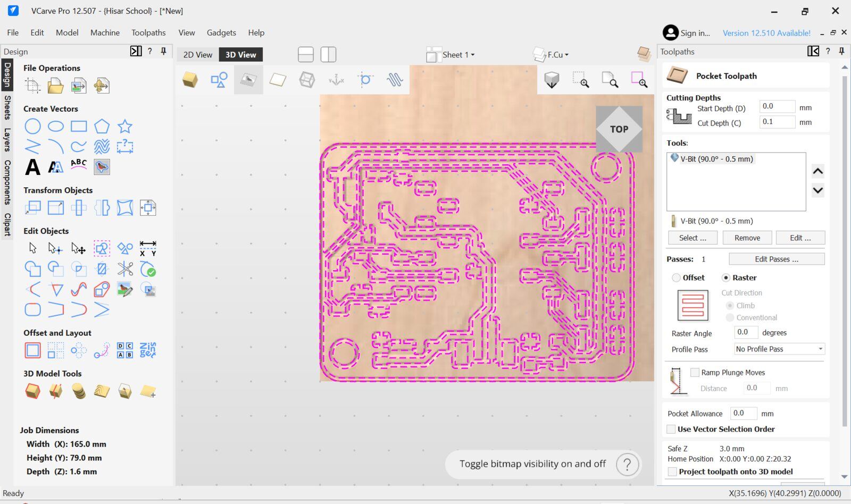Select the Draw Rectangle tool
The height and width of the screenshot is (504, 851).
[79, 127]
